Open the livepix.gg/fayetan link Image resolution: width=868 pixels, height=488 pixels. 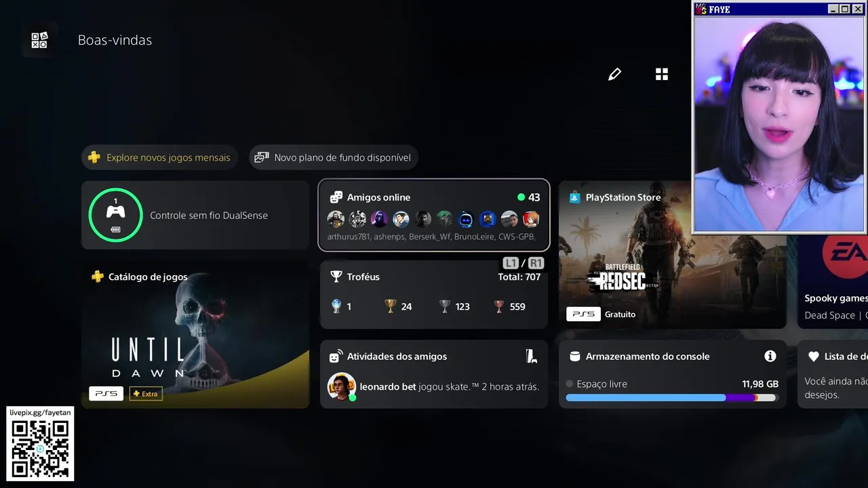click(40, 412)
